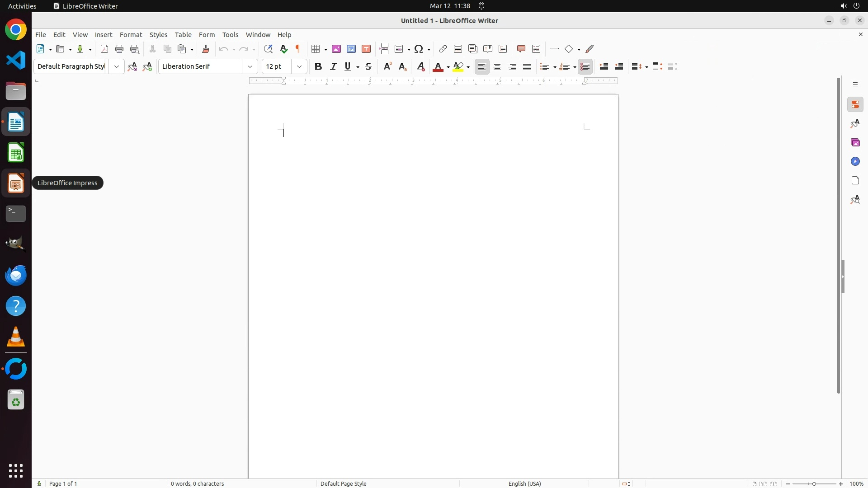868x488 pixels.
Task: Click the Insert Table icon
Action: pyautogui.click(x=316, y=49)
